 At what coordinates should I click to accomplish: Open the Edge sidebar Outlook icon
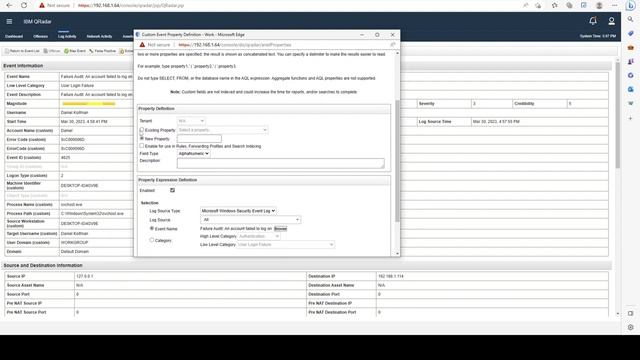[x=631, y=89]
